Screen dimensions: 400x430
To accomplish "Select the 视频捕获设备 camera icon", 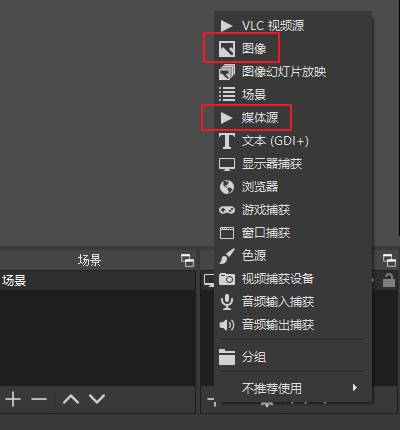I will (227, 279).
